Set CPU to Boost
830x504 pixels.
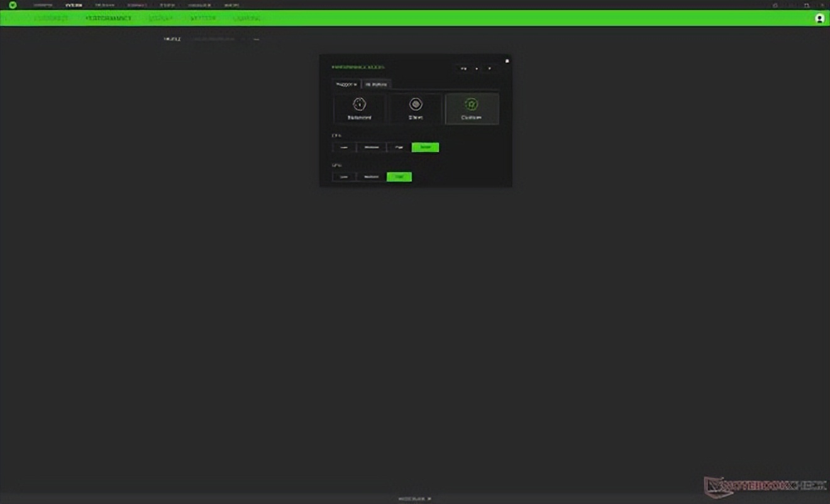click(425, 147)
